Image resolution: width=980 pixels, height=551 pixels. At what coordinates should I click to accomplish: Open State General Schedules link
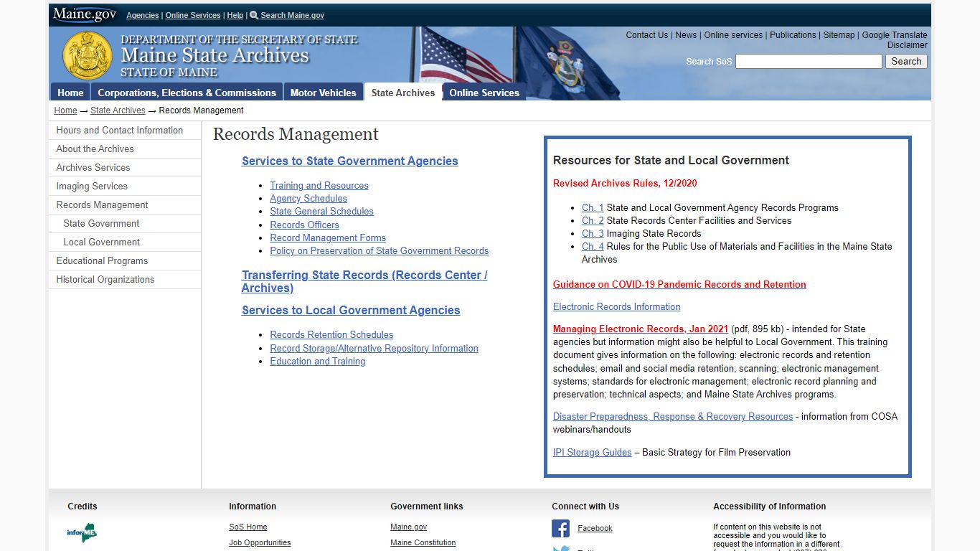click(x=321, y=211)
